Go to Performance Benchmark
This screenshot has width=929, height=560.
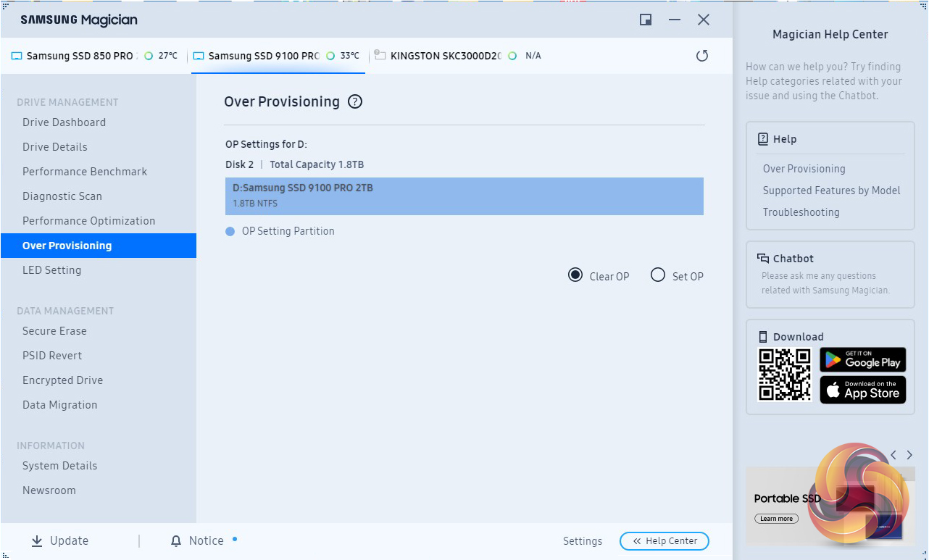pyautogui.click(x=85, y=172)
